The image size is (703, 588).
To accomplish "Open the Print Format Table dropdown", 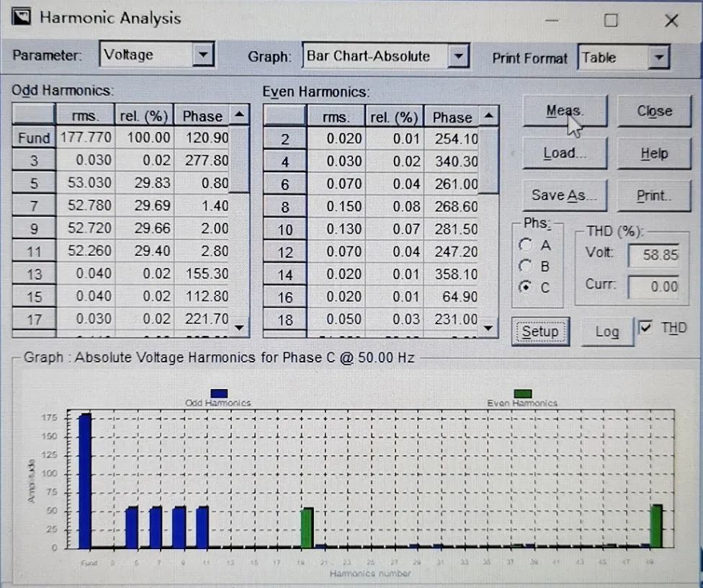I will [658, 58].
